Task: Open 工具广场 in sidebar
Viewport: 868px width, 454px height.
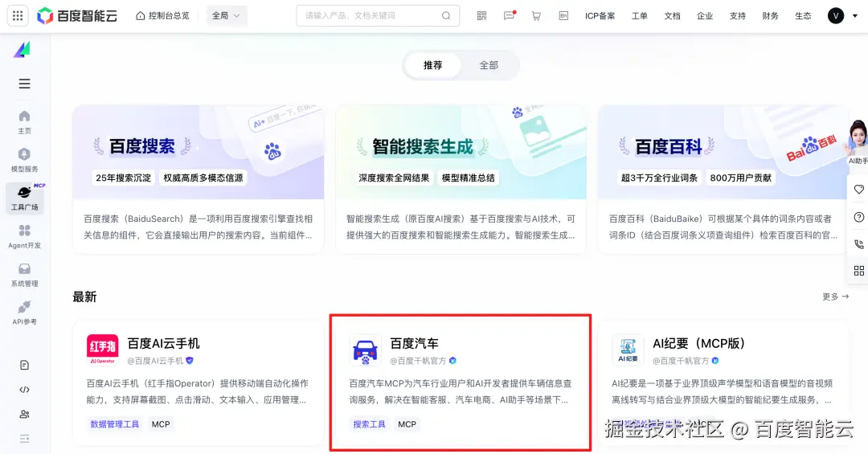Action: [x=24, y=198]
